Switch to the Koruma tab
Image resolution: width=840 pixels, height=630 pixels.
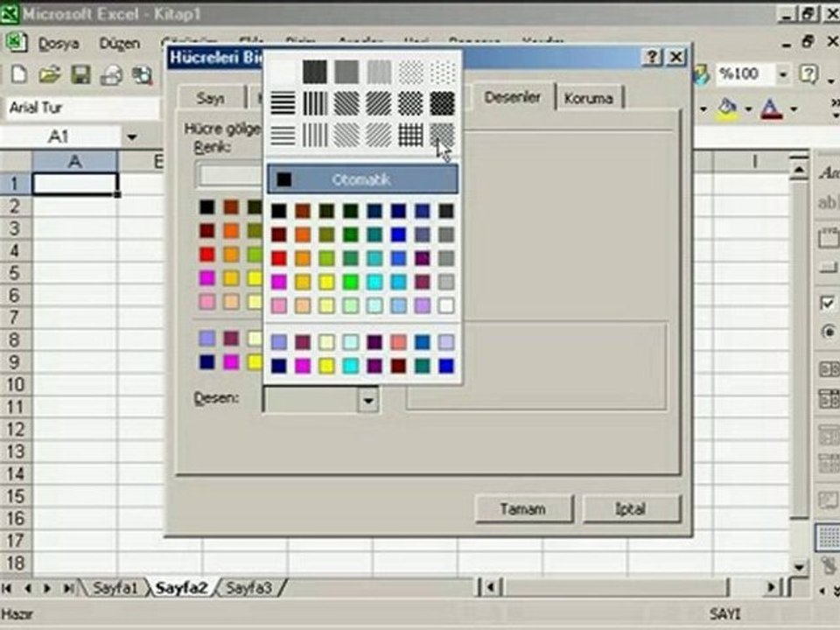[588, 99]
